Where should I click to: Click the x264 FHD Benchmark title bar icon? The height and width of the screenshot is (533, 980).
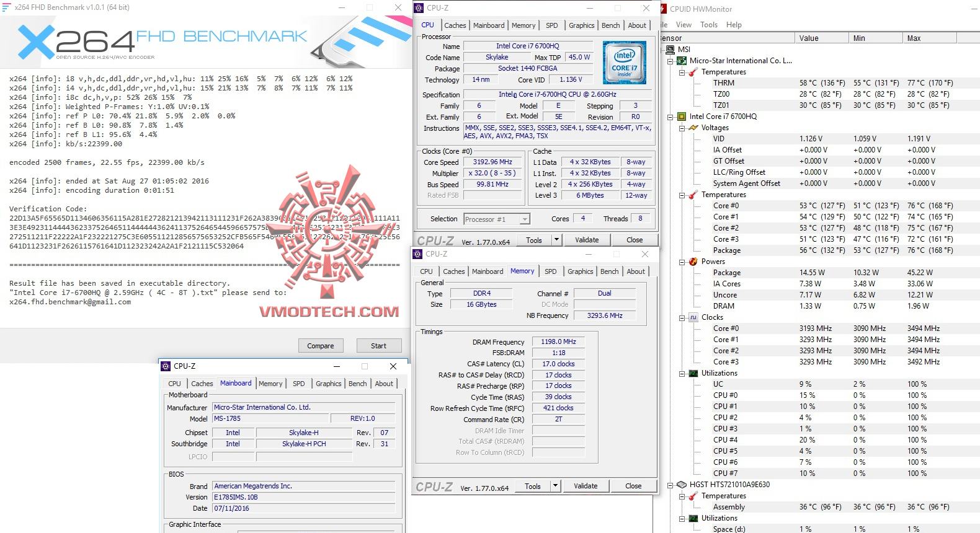(x=7, y=7)
